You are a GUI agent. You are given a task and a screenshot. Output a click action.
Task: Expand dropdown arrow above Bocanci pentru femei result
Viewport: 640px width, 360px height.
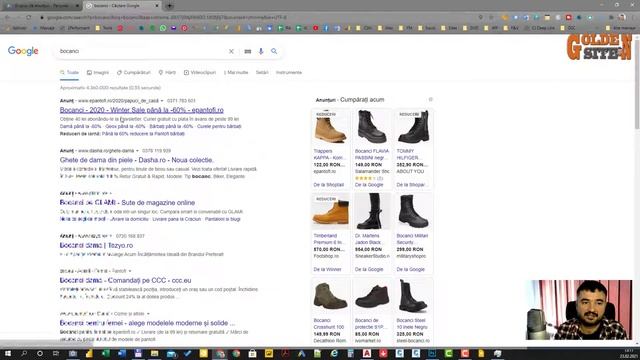(148, 314)
